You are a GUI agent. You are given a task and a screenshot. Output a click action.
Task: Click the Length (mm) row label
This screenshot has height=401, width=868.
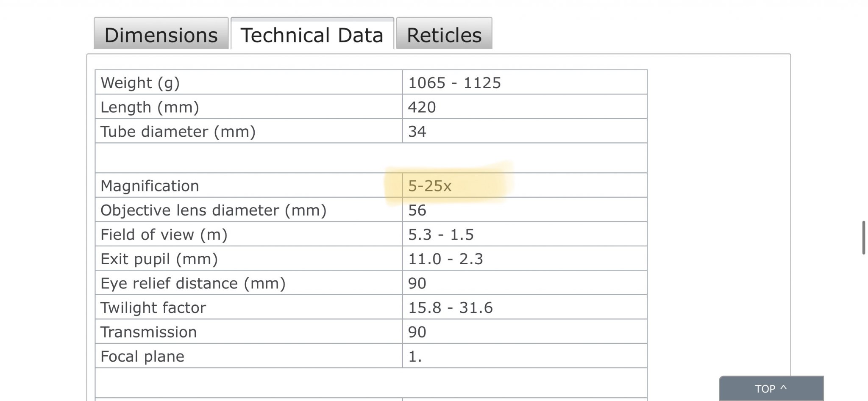pyautogui.click(x=150, y=107)
